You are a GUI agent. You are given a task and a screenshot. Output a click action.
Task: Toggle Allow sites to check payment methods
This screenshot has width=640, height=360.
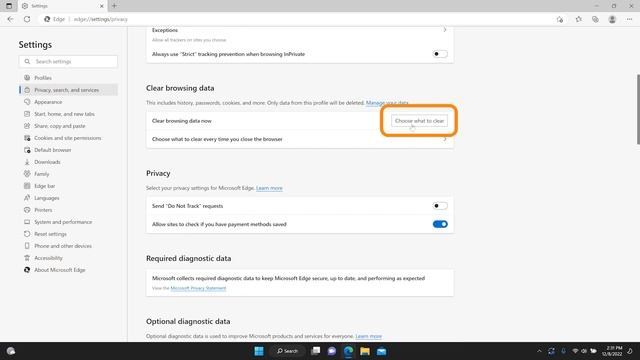point(440,224)
